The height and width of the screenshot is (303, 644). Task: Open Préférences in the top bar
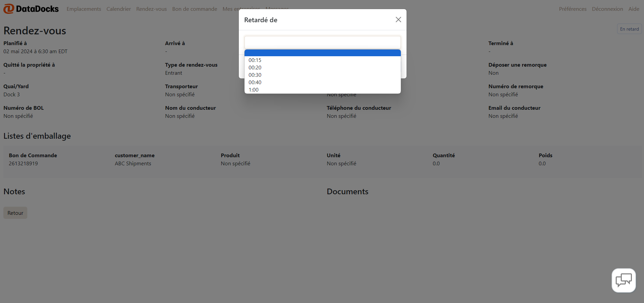[x=573, y=9]
